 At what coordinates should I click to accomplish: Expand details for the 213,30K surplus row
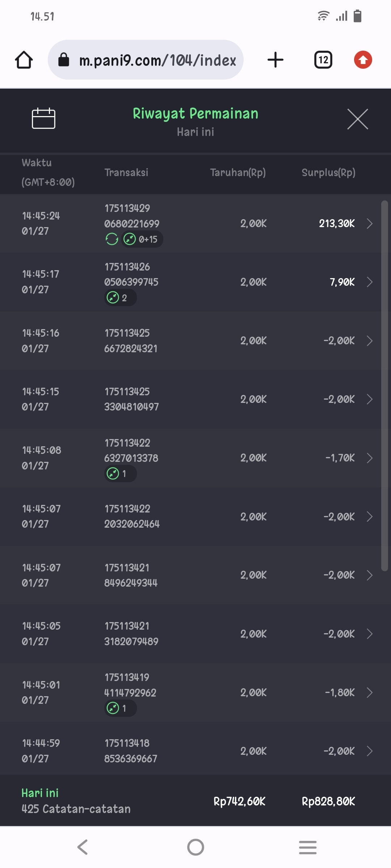pos(369,224)
